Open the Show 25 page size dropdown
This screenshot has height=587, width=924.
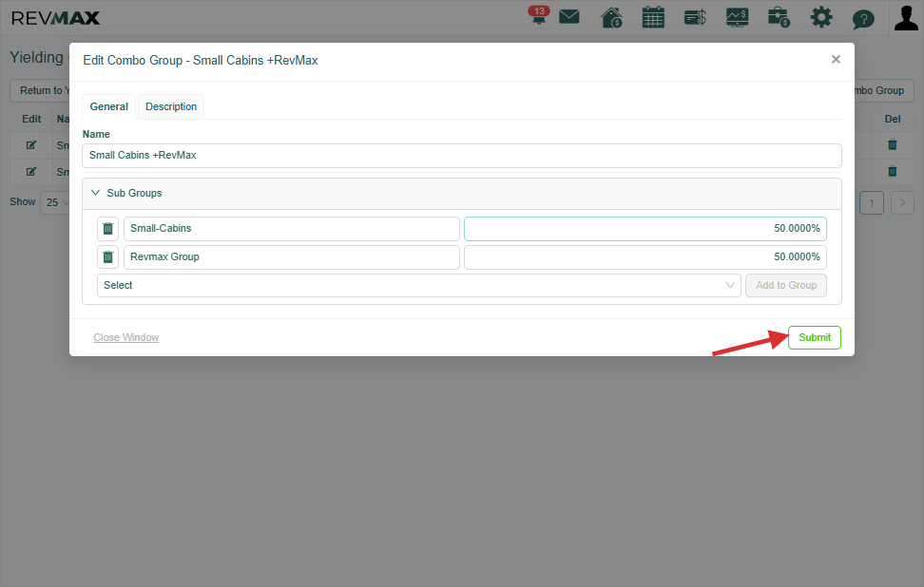[57, 202]
